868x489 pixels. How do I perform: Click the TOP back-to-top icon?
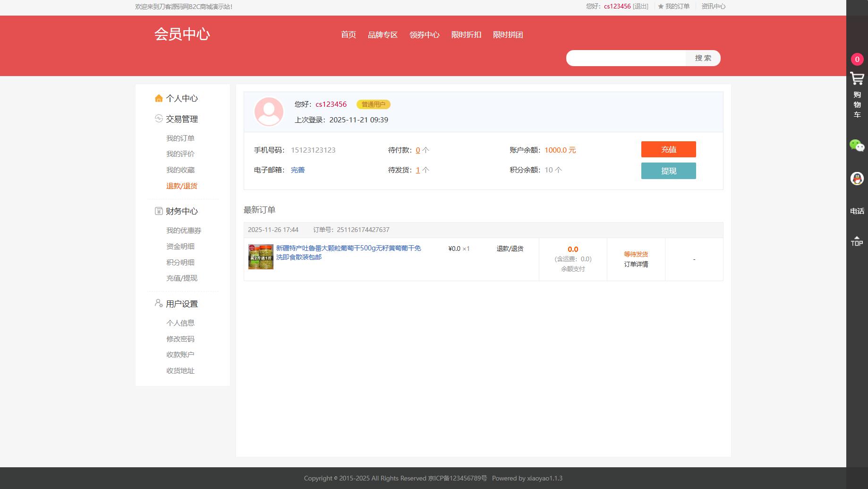pyautogui.click(x=856, y=241)
